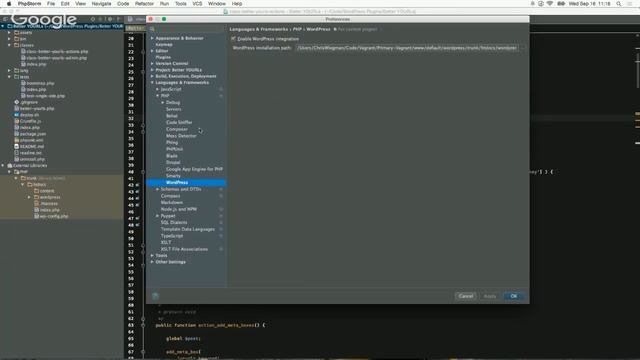Open the VCS menu

point(197,4)
